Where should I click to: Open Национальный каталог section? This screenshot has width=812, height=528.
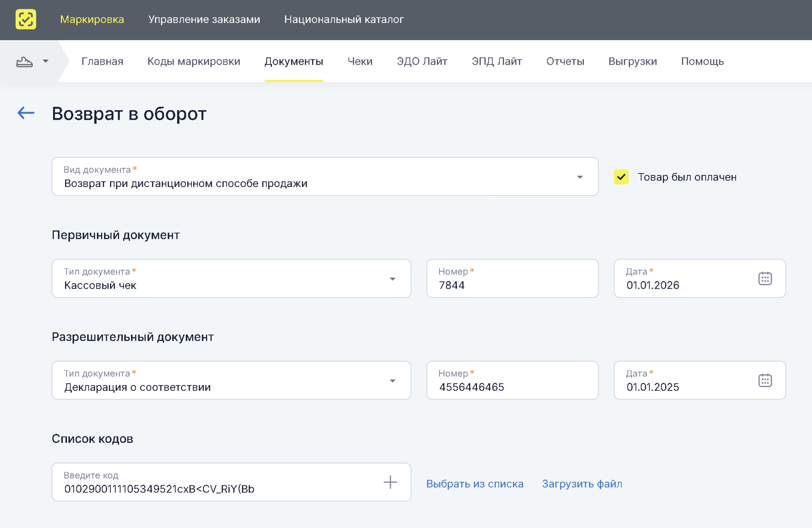click(x=344, y=19)
